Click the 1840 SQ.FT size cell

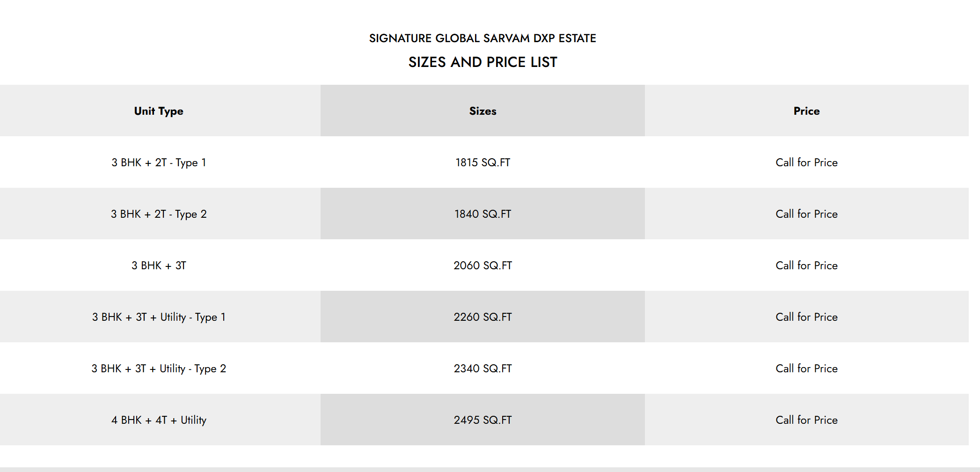(483, 214)
